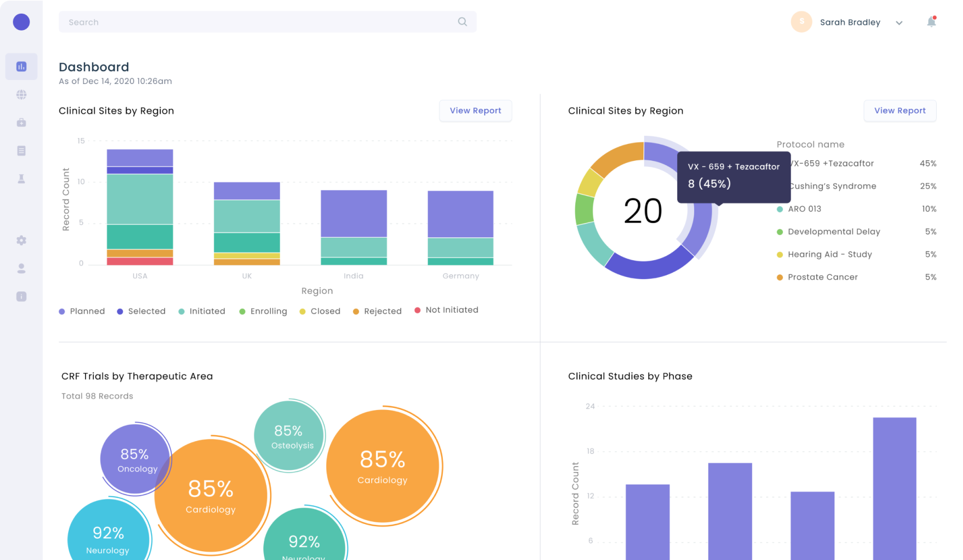This screenshot has width=963, height=560.
Task: Select Developmental Delay protocol in legend list
Action: [x=833, y=232]
